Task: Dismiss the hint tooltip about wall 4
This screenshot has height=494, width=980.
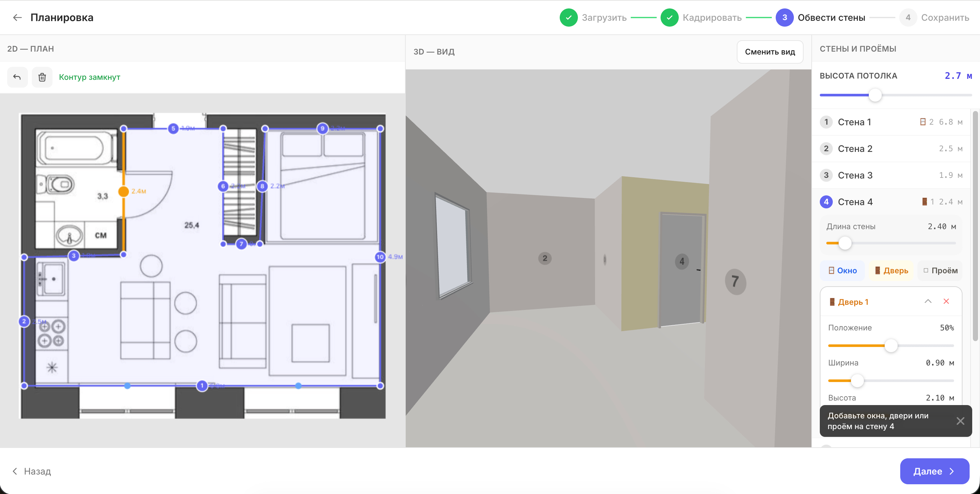Action: [960, 421]
